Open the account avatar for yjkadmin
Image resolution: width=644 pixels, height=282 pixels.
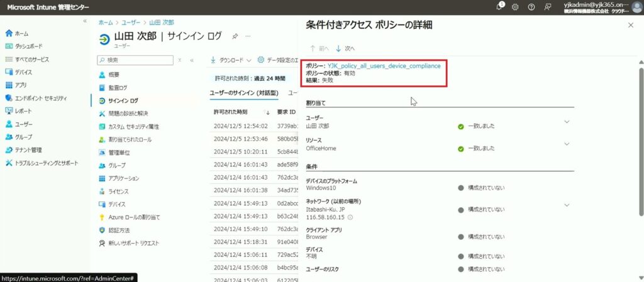[x=636, y=8]
